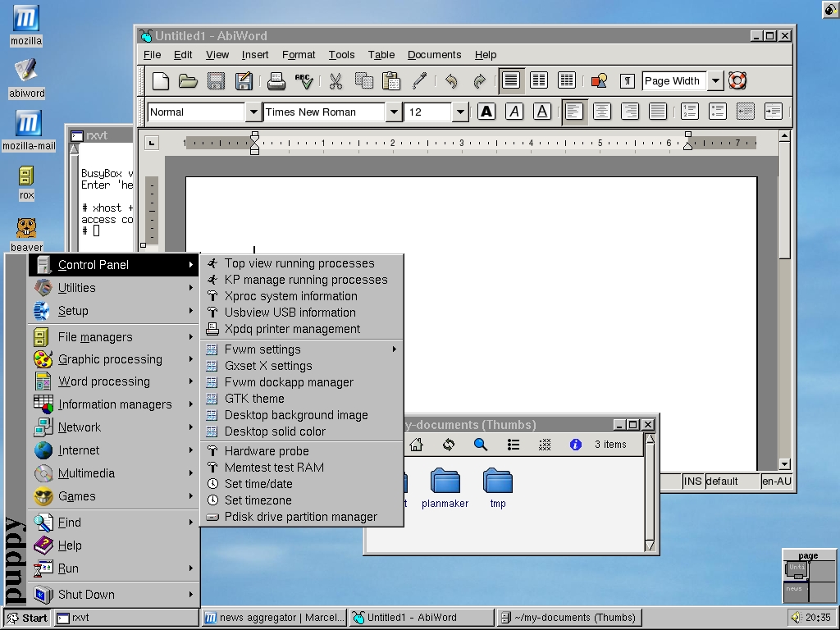Refresh the my-documents folder view
840x630 pixels.
(448, 445)
